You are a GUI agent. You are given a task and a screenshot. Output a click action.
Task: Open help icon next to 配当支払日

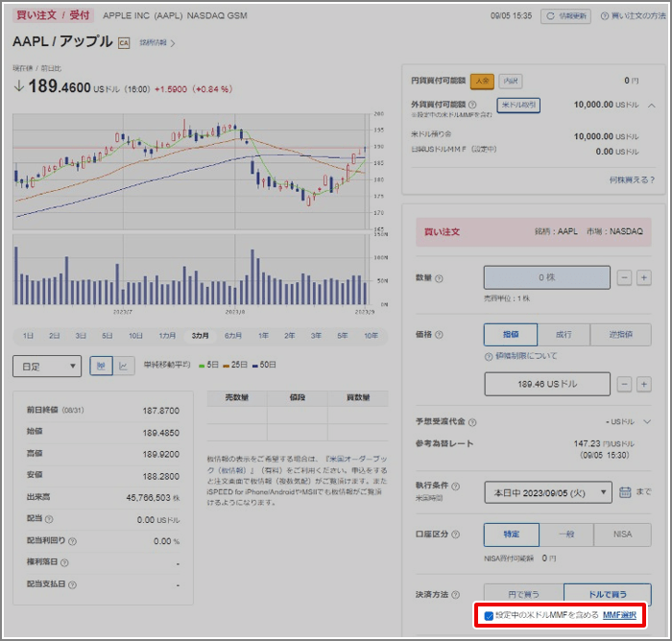[72, 585]
